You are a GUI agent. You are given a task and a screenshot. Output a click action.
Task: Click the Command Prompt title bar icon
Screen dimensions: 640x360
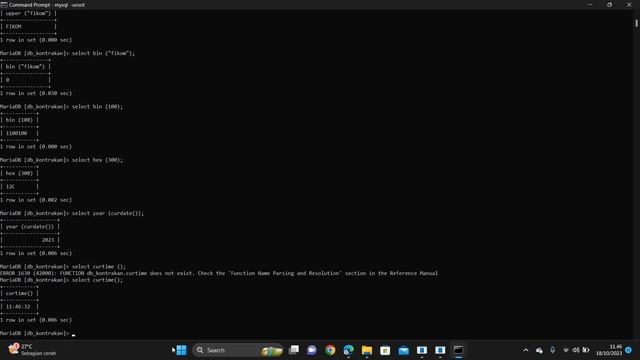pos(4,5)
